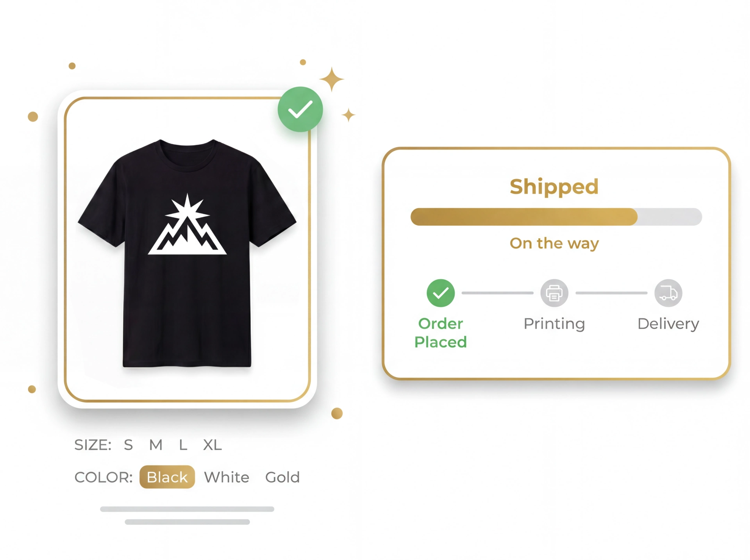Click the Shipped status heading
Image resolution: width=750 pixels, height=560 pixels.
click(554, 186)
